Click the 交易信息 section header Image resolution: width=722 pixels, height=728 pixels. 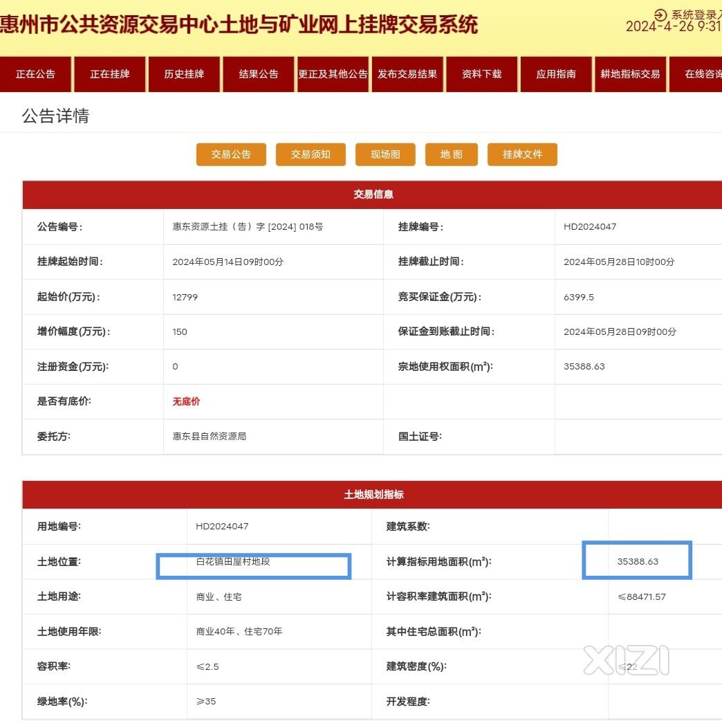click(372, 194)
